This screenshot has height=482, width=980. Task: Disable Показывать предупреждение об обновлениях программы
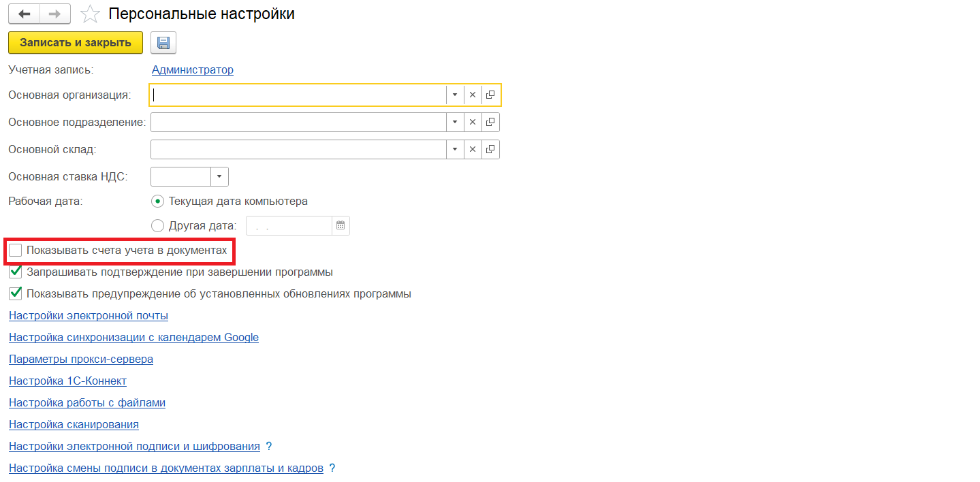click(14, 293)
